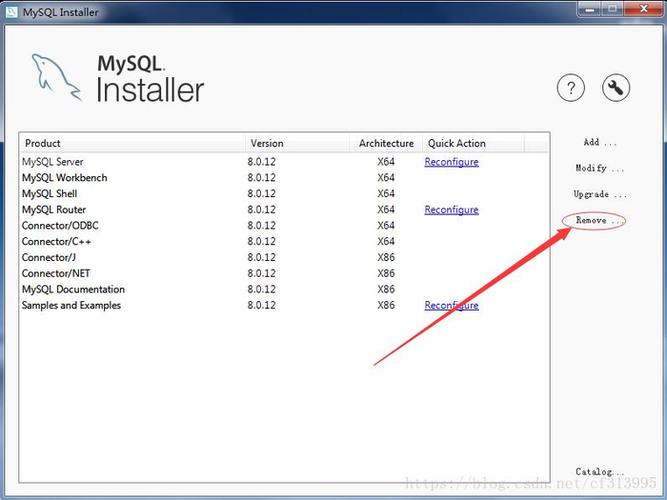Sort by the Product column header

pos(132,143)
